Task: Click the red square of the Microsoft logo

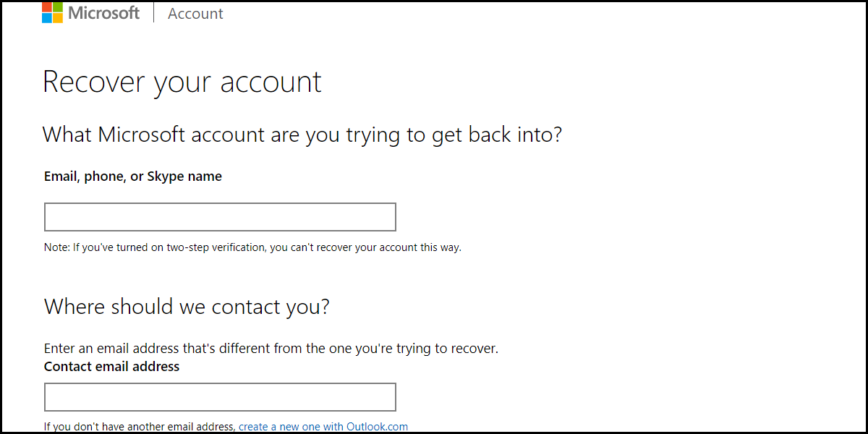Action: tap(46, 8)
